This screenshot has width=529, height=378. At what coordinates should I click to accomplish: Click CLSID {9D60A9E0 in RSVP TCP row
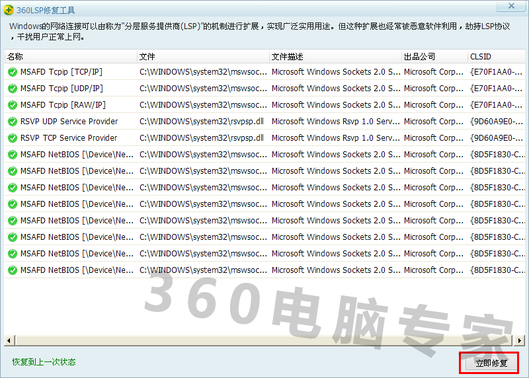pyautogui.click(x=496, y=138)
